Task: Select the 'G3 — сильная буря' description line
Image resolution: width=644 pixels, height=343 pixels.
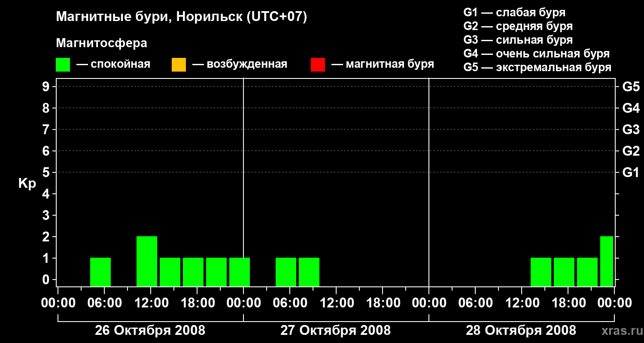Action: 518,40
